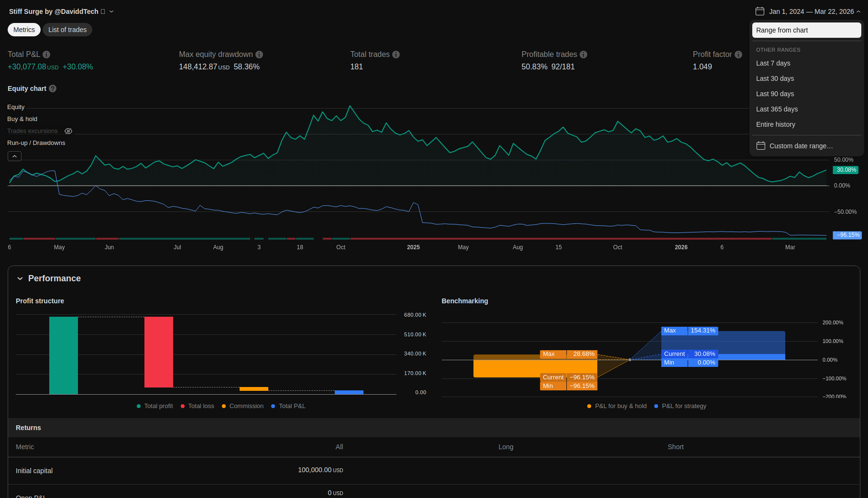This screenshot has height=498, width=868.
Task: Click the Profitable trades info icon
Action: click(x=583, y=55)
